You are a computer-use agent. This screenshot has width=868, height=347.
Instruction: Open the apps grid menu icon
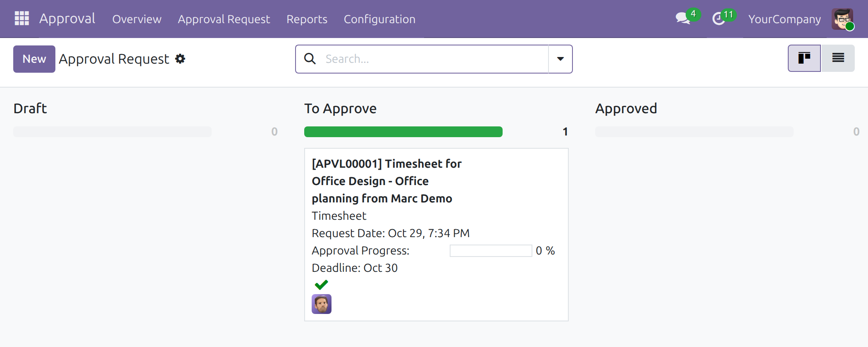[22, 19]
